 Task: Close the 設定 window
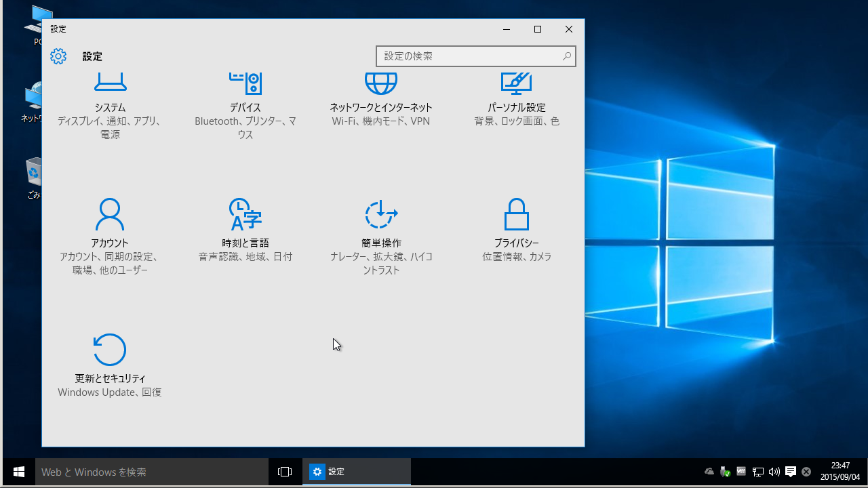(x=569, y=29)
